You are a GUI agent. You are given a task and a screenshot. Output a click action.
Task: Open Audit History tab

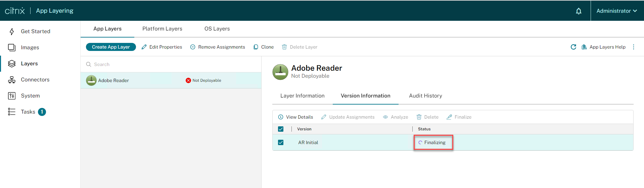pyautogui.click(x=425, y=96)
